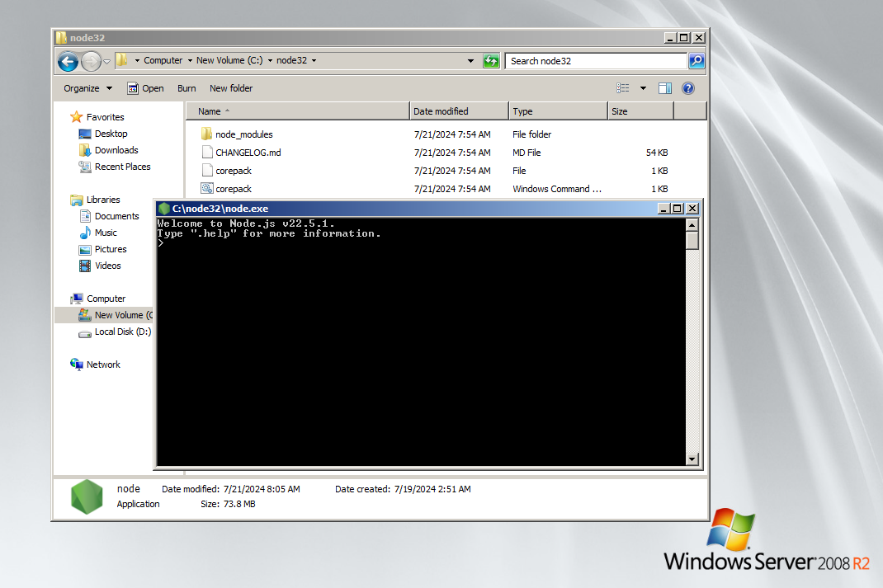This screenshot has height=588, width=883.
Task: Click the console scrollbar up arrow
Action: 692,224
